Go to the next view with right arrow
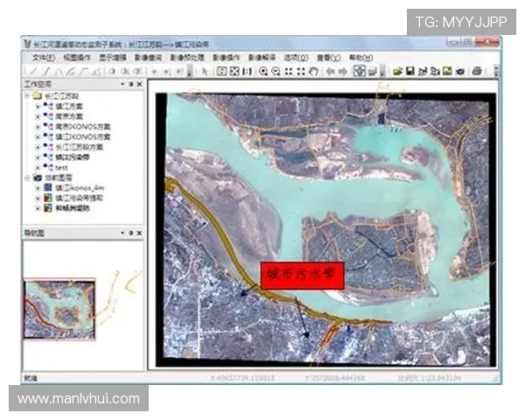This screenshot has height=420, width=525. 342,72
